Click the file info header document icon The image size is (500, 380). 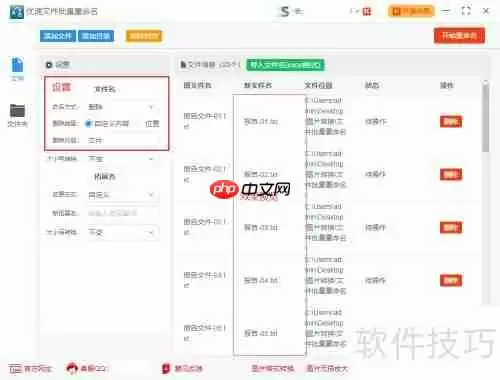click(183, 64)
